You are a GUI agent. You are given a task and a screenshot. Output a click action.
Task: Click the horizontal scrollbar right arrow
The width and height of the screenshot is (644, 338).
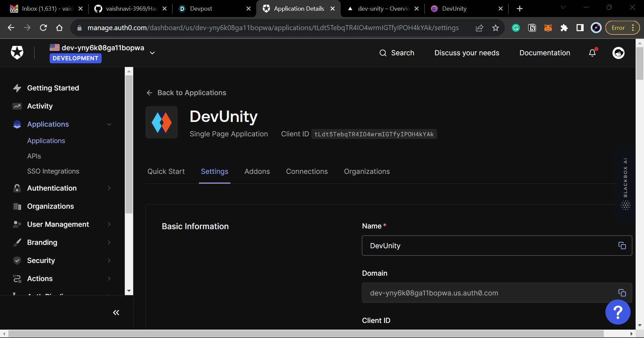[x=632, y=334]
